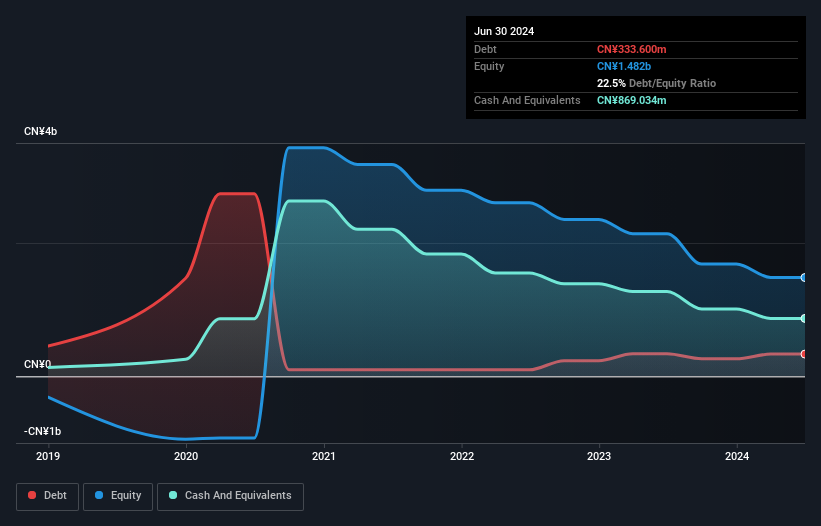The width and height of the screenshot is (821, 526).
Task: Click the 2019 x-axis label
Action: click(x=48, y=456)
